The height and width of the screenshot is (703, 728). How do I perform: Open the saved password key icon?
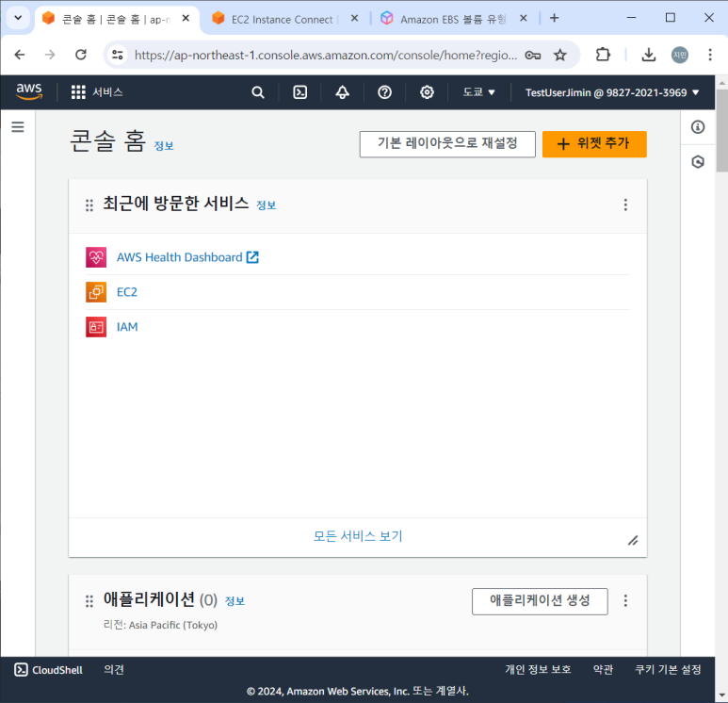pos(532,56)
